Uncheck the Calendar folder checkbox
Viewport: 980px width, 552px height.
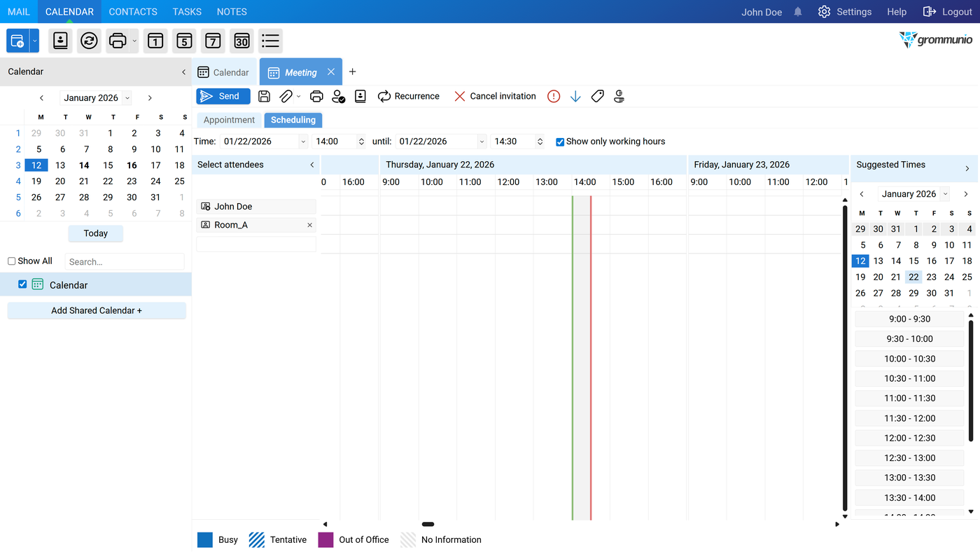[22, 284]
